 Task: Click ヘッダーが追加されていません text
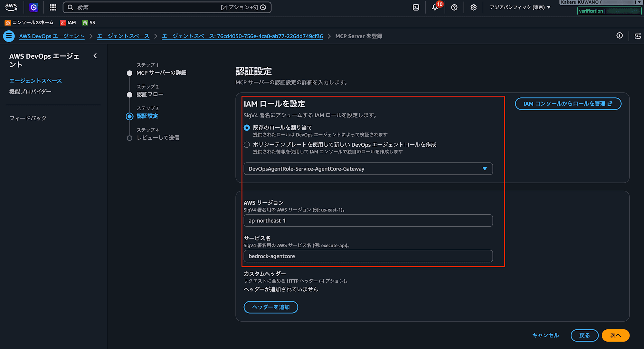[281, 289]
